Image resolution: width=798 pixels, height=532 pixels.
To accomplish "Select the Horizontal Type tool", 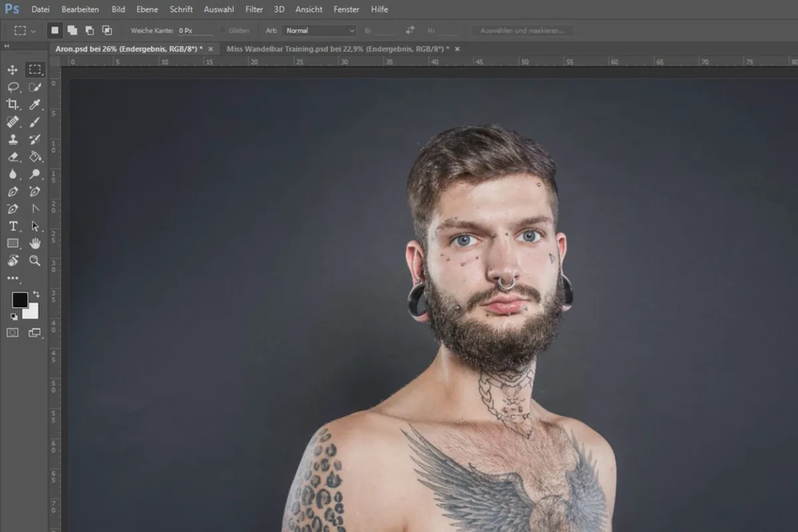I will click(x=13, y=226).
